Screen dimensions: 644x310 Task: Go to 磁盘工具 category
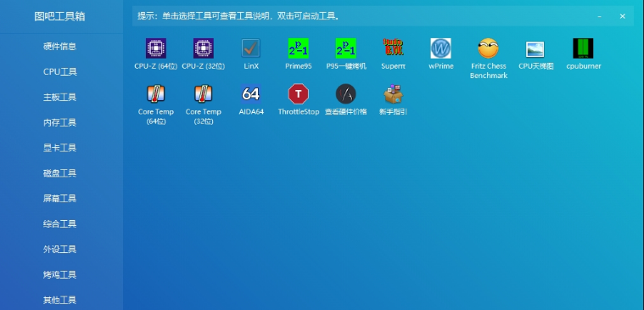[x=60, y=173]
